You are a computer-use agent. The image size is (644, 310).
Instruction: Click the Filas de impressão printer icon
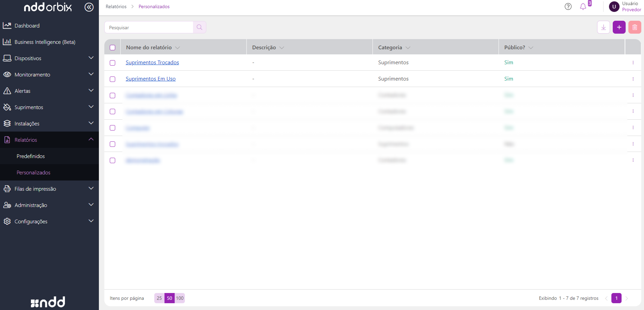pos(7,188)
